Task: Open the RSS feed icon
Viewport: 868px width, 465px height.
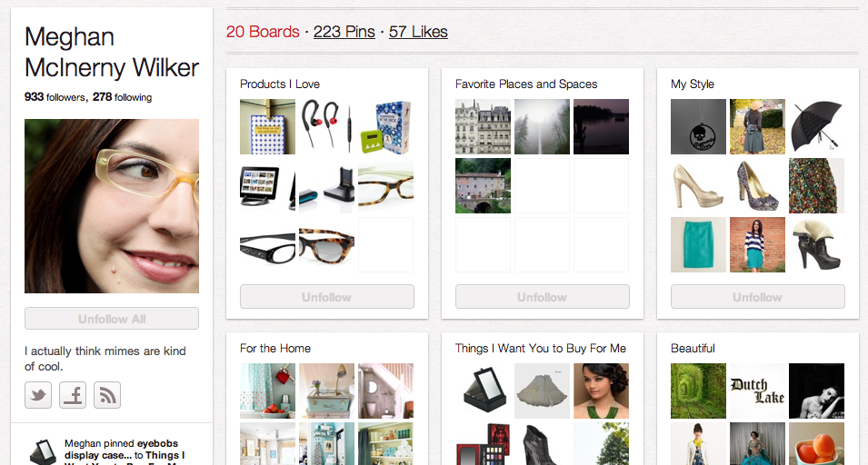Action: coord(107,395)
